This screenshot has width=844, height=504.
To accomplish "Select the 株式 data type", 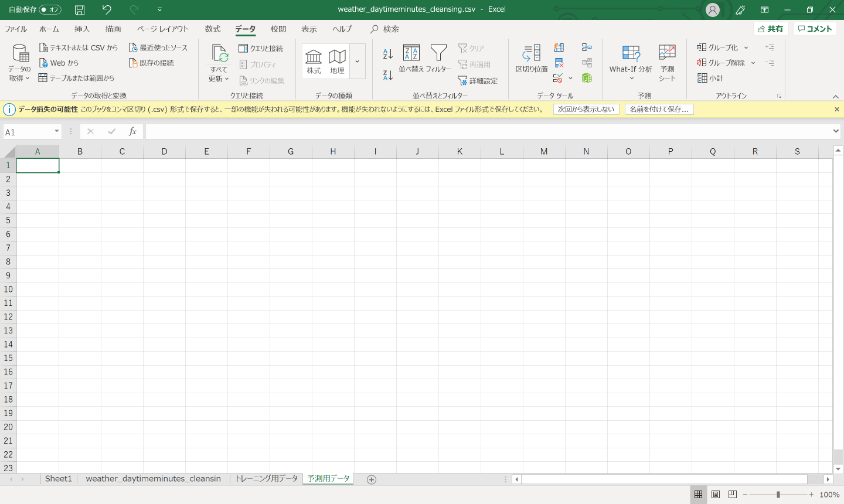I will (x=314, y=61).
